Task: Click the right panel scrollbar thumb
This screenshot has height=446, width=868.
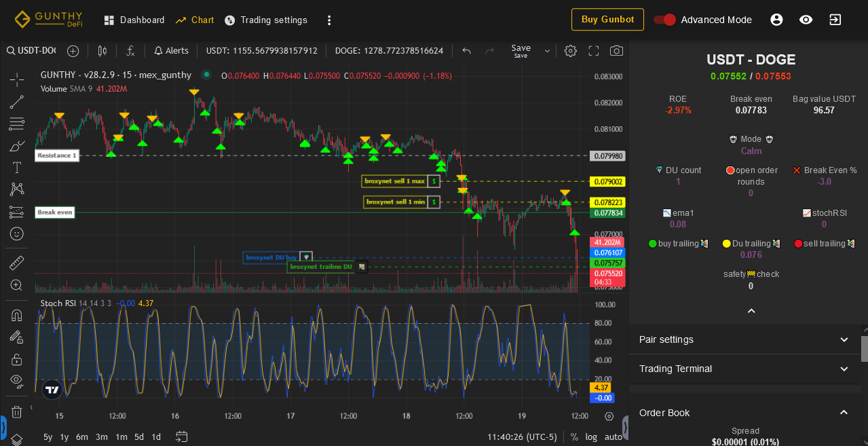Action: point(865,349)
